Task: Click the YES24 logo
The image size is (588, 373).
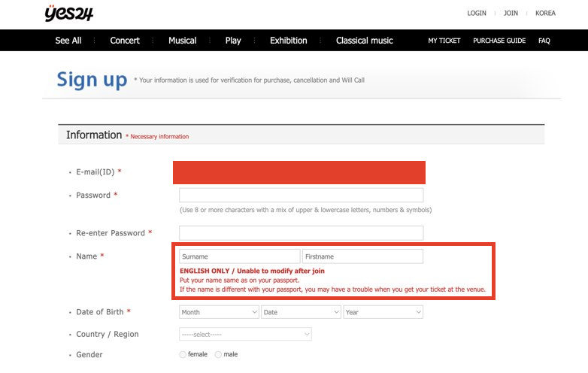Action: (69, 14)
